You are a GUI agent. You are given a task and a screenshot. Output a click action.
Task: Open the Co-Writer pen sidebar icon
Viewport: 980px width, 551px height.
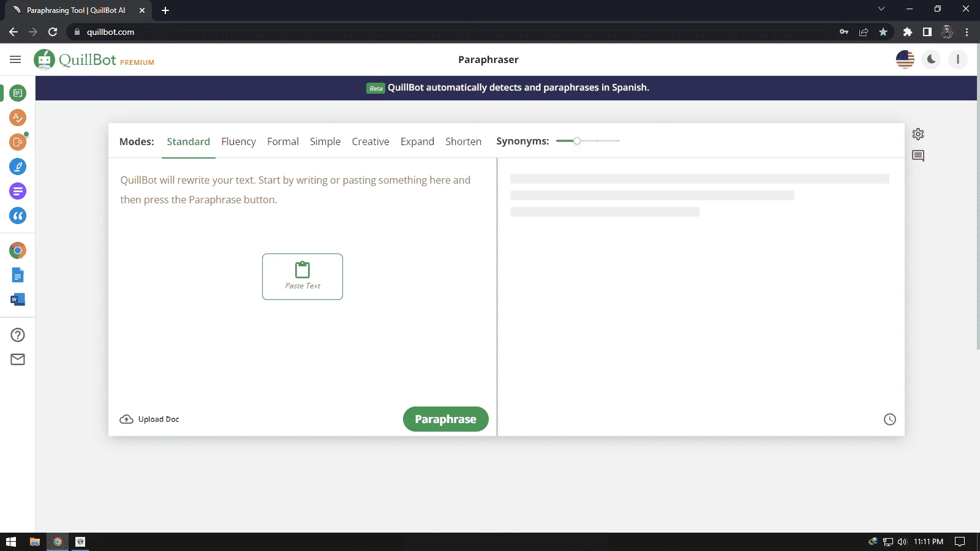pos(18,167)
